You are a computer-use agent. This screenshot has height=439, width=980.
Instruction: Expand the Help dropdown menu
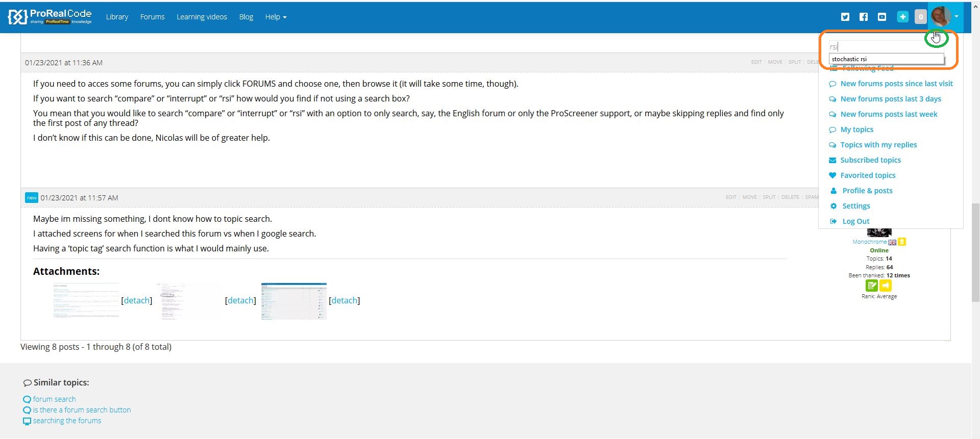276,17
